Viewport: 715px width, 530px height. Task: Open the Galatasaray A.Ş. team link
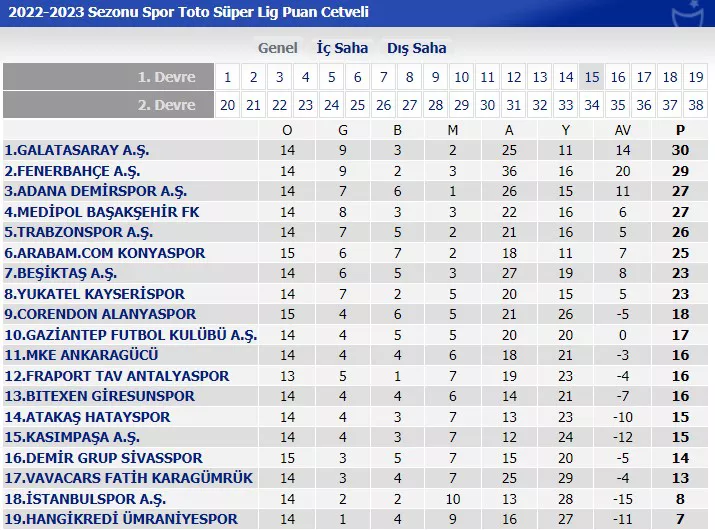click(77, 150)
